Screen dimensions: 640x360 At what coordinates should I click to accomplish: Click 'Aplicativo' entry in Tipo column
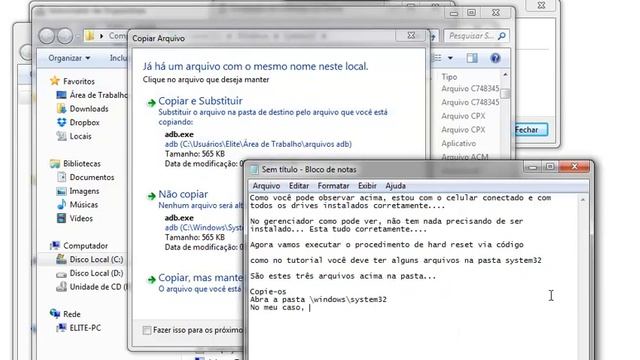(x=458, y=143)
